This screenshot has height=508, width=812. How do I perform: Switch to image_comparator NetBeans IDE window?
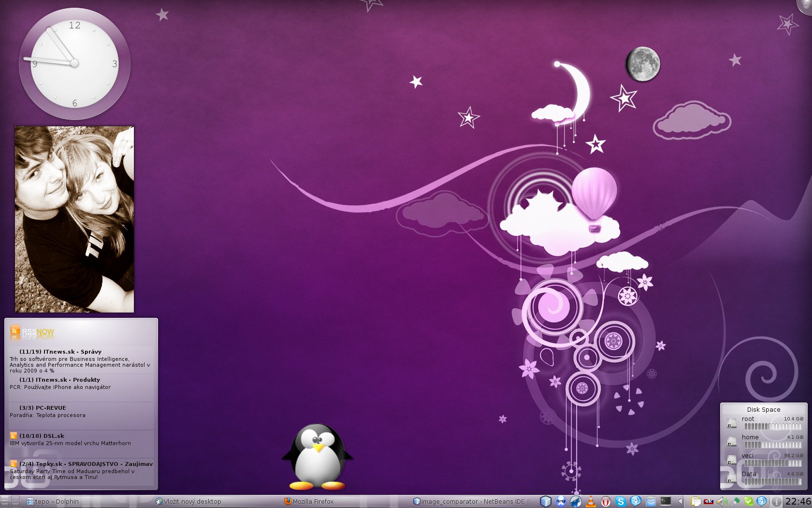click(471, 502)
